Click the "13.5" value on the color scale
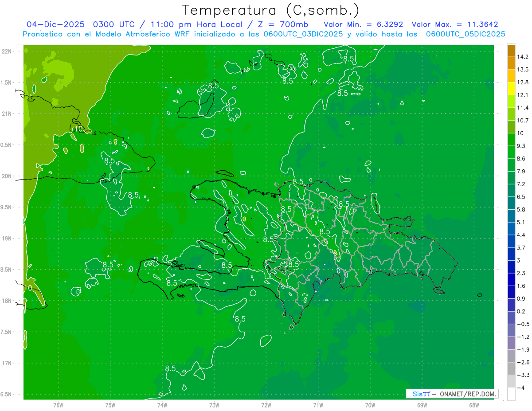This screenshot has height=411, width=532. pos(522,70)
